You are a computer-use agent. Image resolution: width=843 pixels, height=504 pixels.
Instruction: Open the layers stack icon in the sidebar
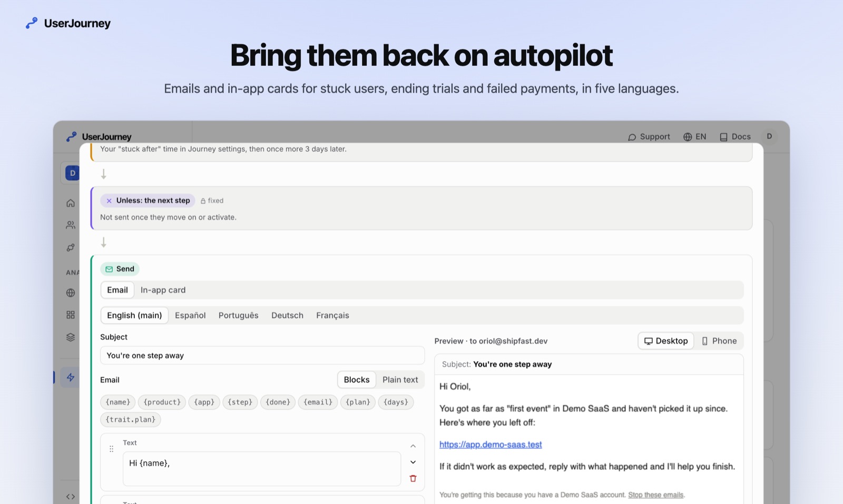click(71, 337)
